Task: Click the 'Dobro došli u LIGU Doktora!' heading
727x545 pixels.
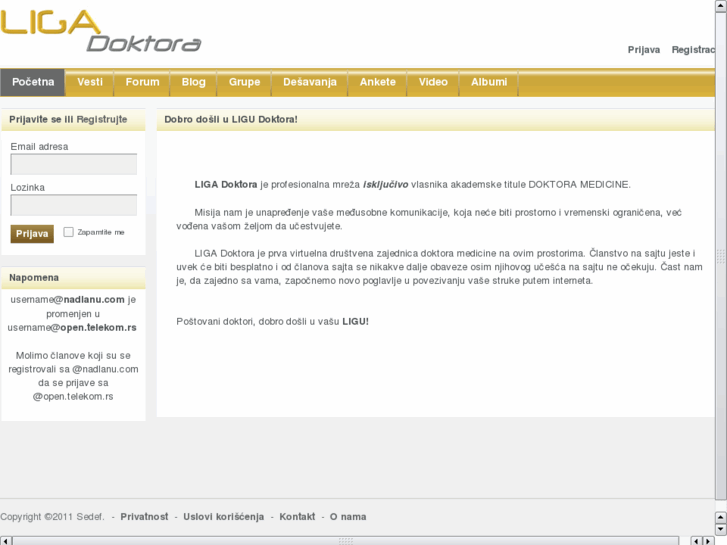Action: point(231,120)
